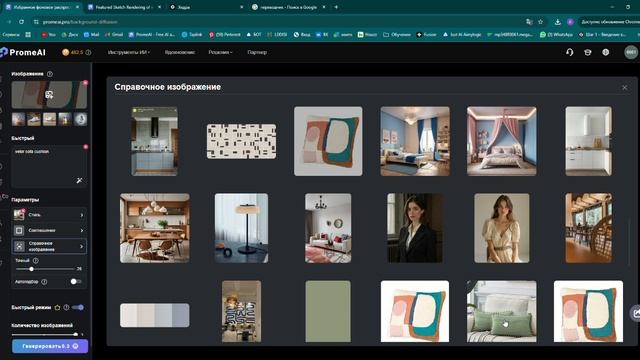640x360 pixels.
Task: Adjust the Количество изображений slider handle
Action: 76,334
